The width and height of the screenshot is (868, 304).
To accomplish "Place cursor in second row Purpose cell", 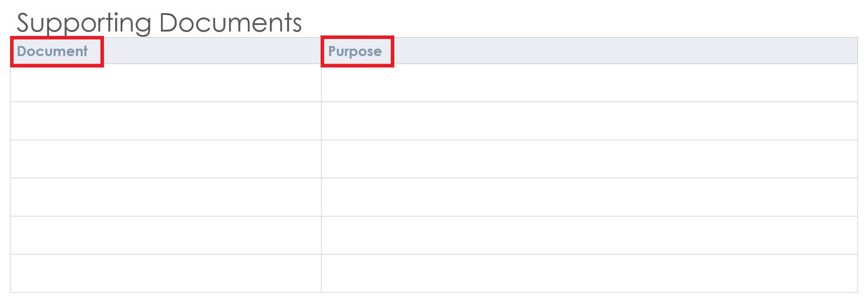I will click(x=589, y=121).
